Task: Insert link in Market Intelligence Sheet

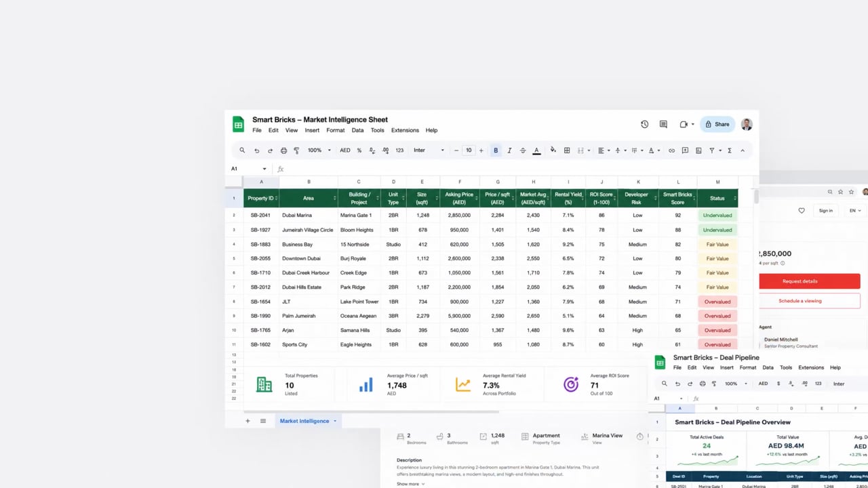Action: tap(671, 150)
